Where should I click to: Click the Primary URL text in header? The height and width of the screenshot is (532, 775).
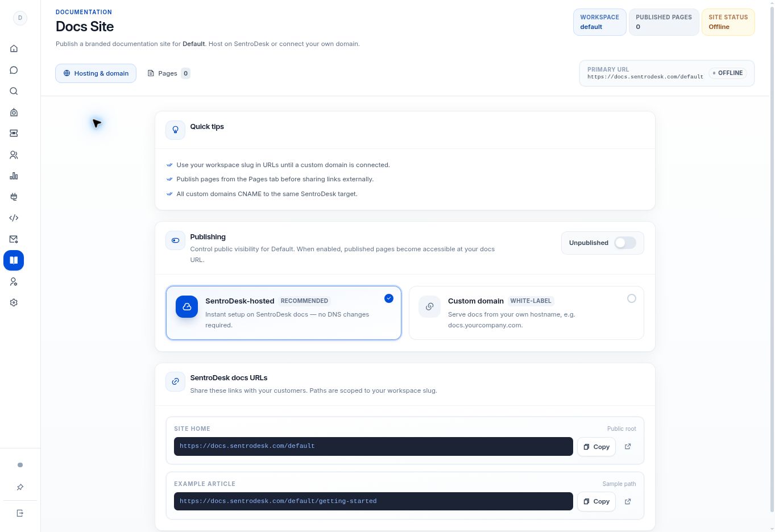click(645, 77)
